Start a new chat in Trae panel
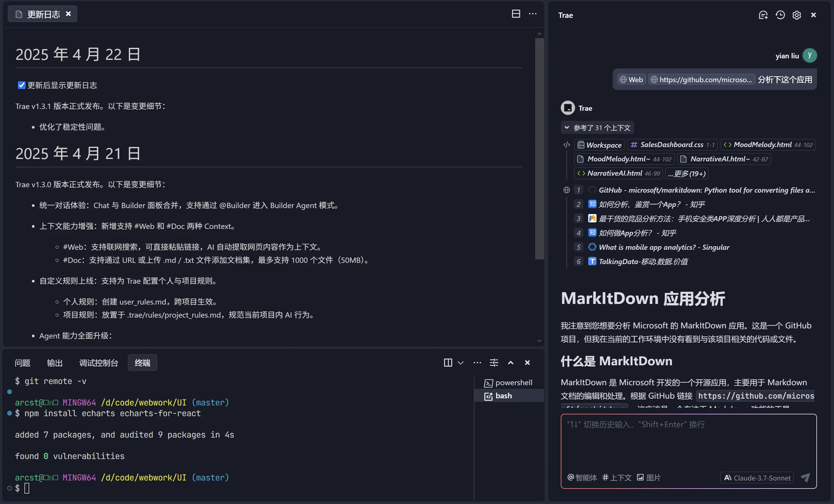This screenshot has height=504, width=834. pos(763,15)
